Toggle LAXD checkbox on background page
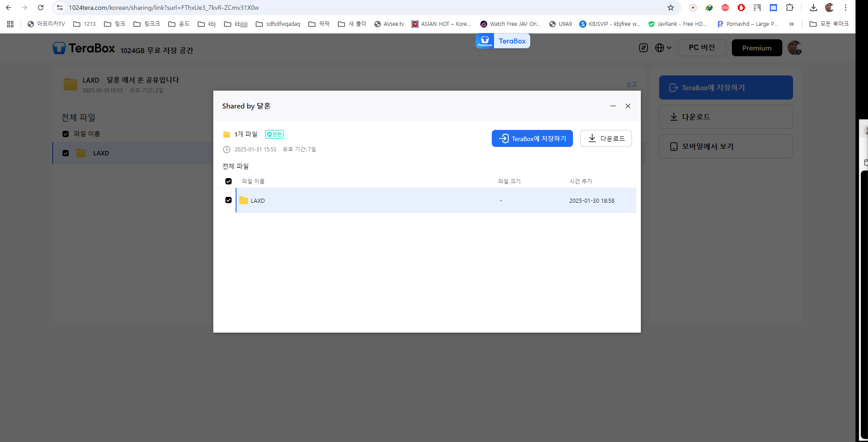868x442 pixels. click(x=66, y=153)
